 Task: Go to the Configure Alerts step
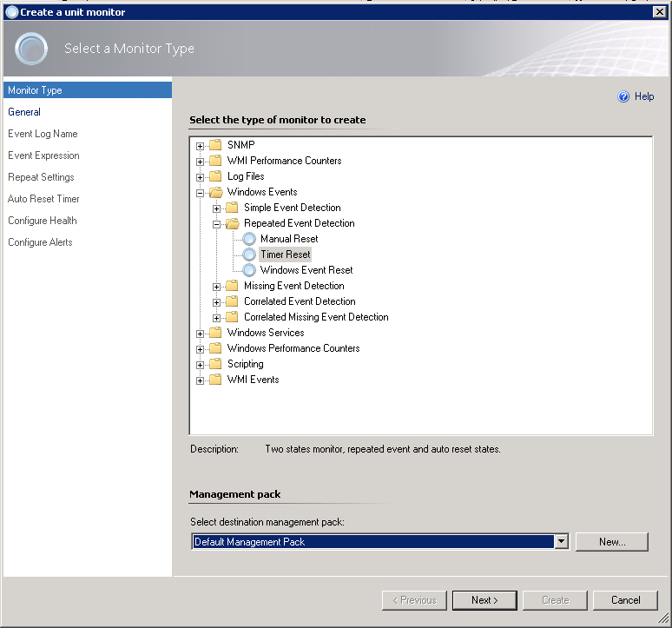coord(40,242)
